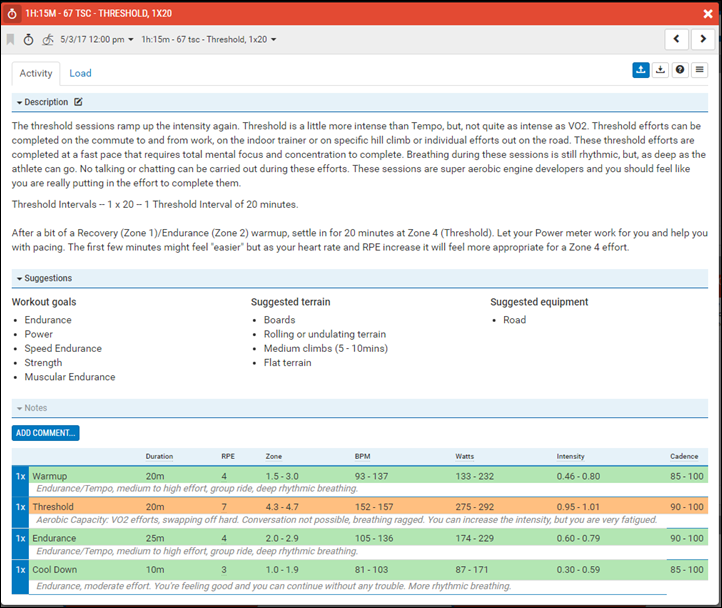The image size is (722, 608).
Task: Click the Threshold Intervals 1 x 20 line
Action: pos(155,205)
